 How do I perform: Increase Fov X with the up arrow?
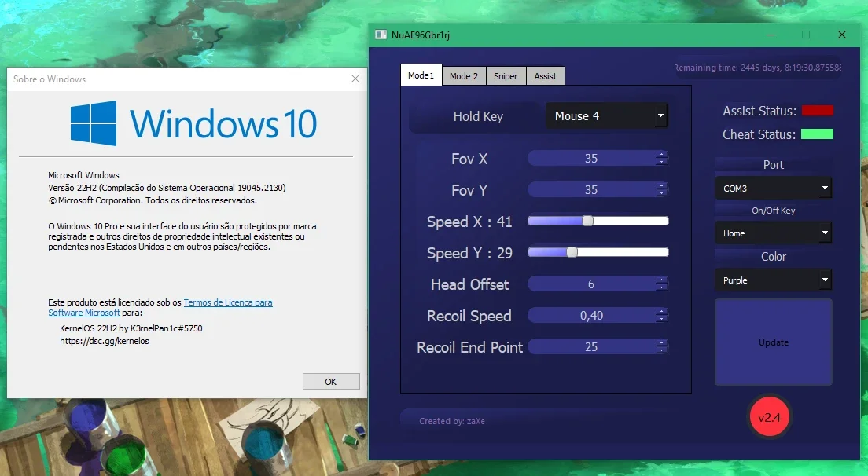tap(661, 155)
